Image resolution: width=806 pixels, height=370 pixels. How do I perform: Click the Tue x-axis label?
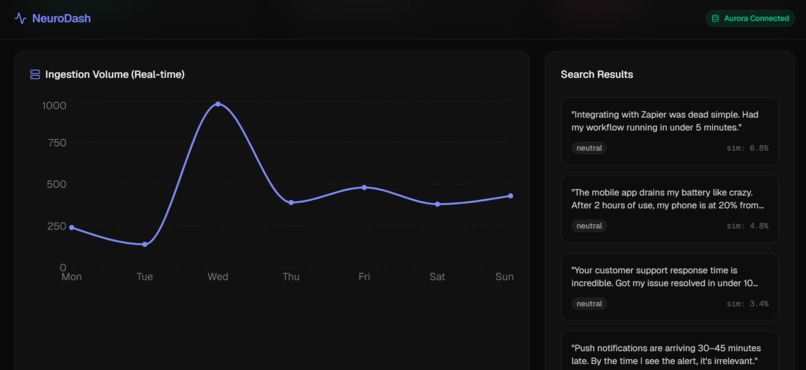(x=145, y=277)
